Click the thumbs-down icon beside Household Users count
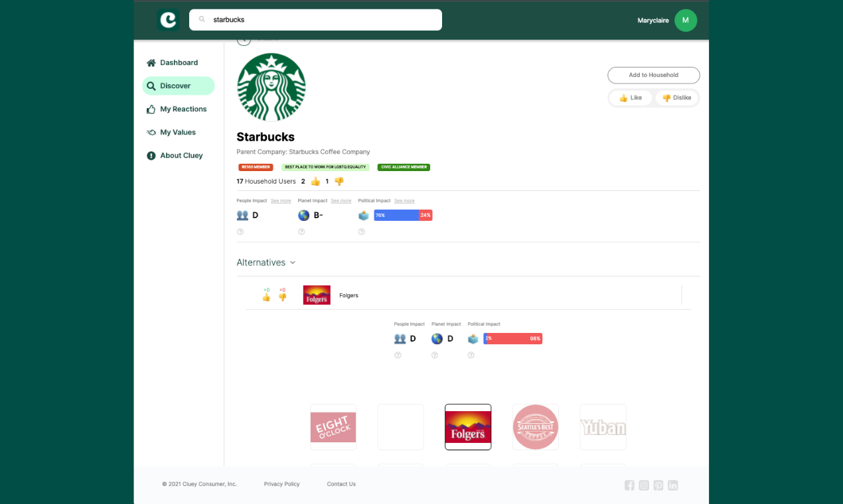This screenshot has width=843, height=504. (339, 181)
